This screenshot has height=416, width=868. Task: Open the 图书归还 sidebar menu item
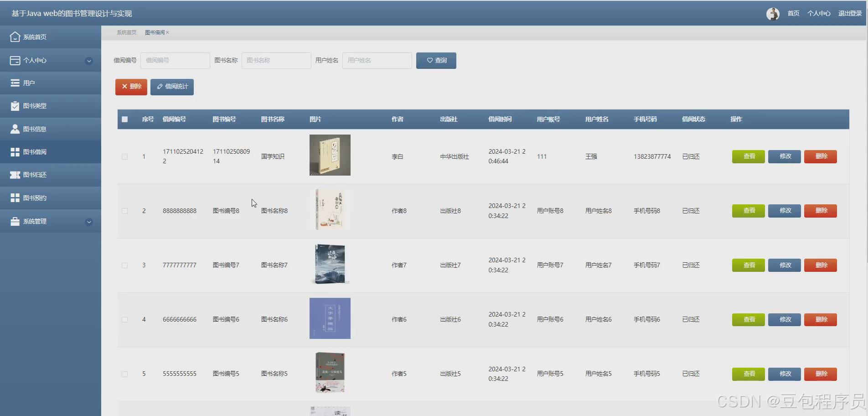pos(51,175)
